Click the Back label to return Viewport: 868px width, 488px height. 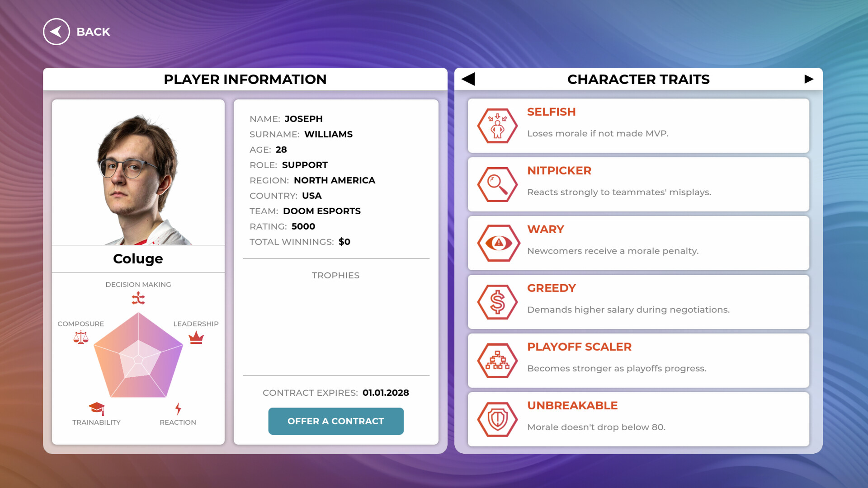click(93, 32)
